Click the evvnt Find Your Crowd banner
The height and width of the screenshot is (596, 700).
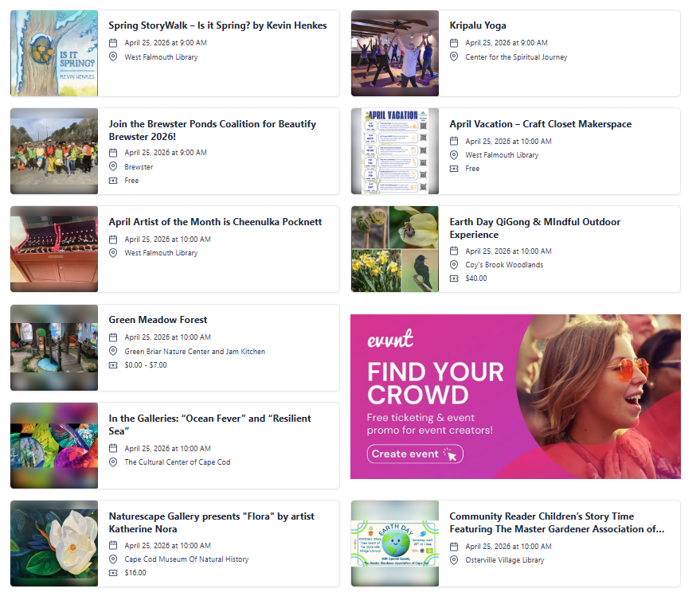(x=515, y=396)
